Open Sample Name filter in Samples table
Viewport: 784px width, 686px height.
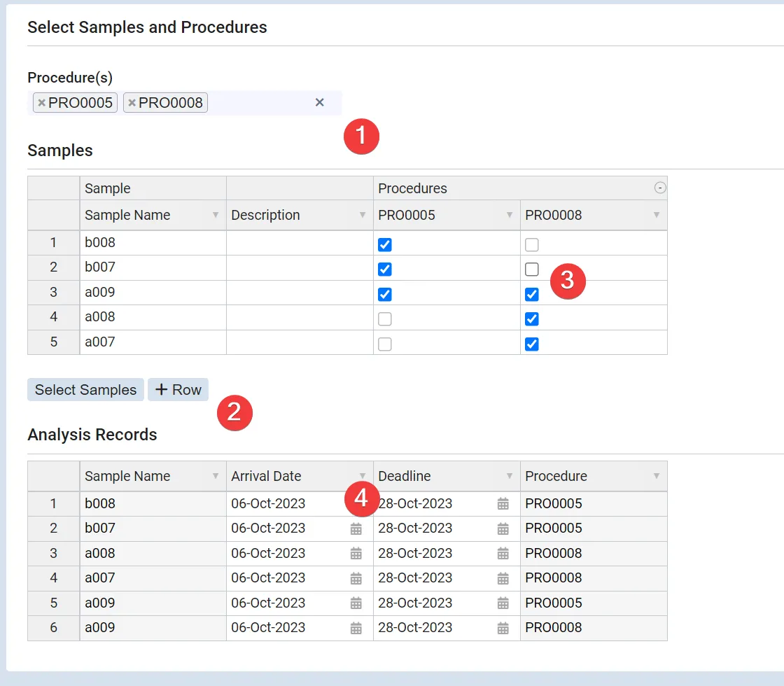pyautogui.click(x=216, y=216)
